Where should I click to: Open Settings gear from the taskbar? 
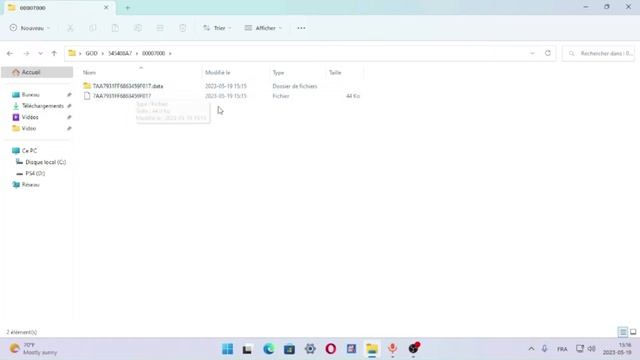click(310, 349)
